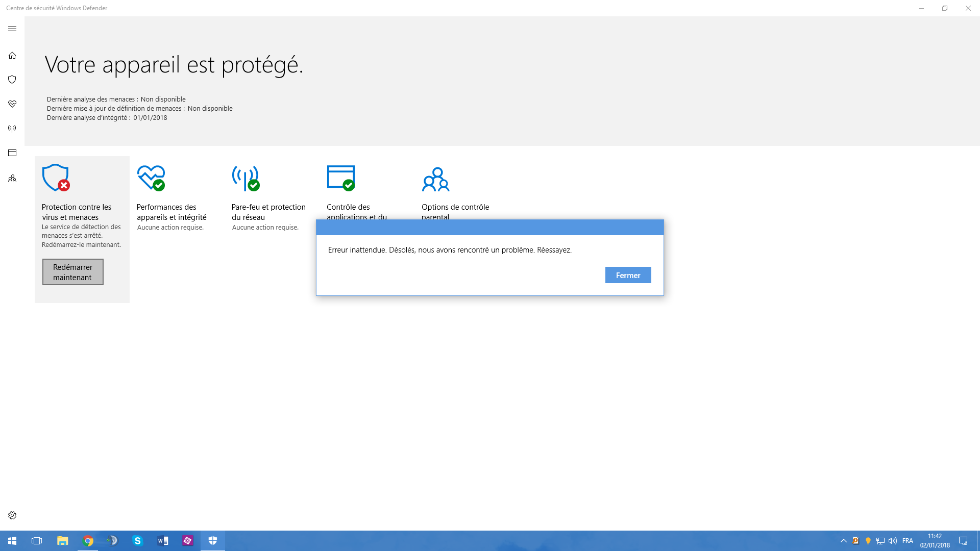980x551 pixels.
Task: Click 'Aucune action requise.' under Performances tile
Action: 170,228
